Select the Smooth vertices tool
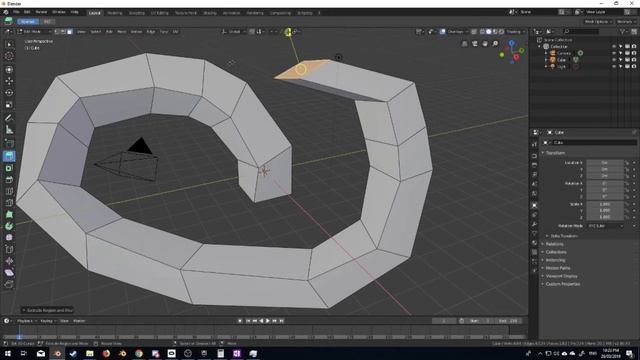Screen dimensions: 640x360 coord(9,238)
